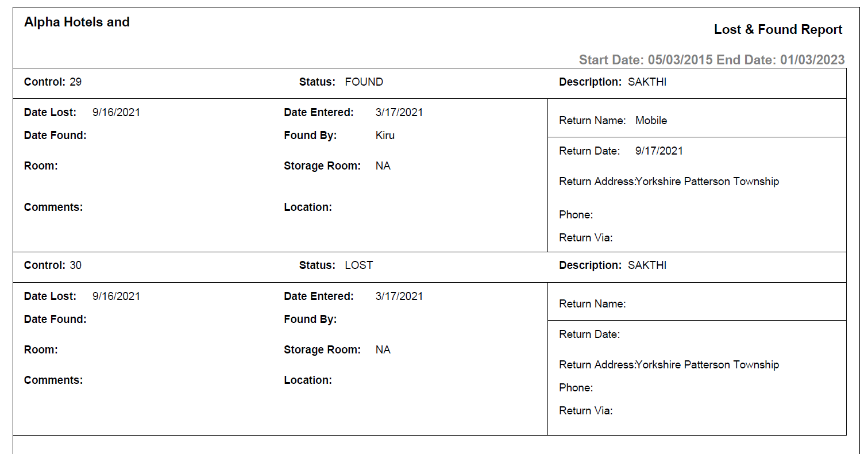Select Description SAKTHI in the LOST record
The height and width of the screenshot is (454, 868).
(x=647, y=266)
